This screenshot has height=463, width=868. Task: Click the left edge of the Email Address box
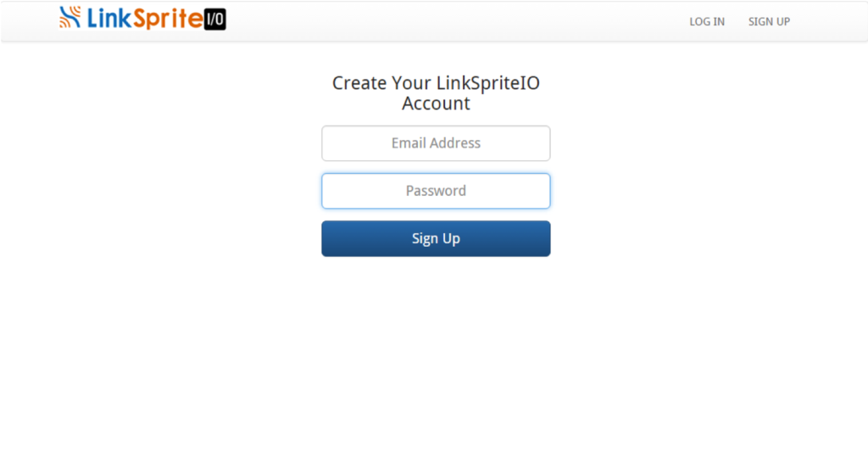[x=324, y=143]
